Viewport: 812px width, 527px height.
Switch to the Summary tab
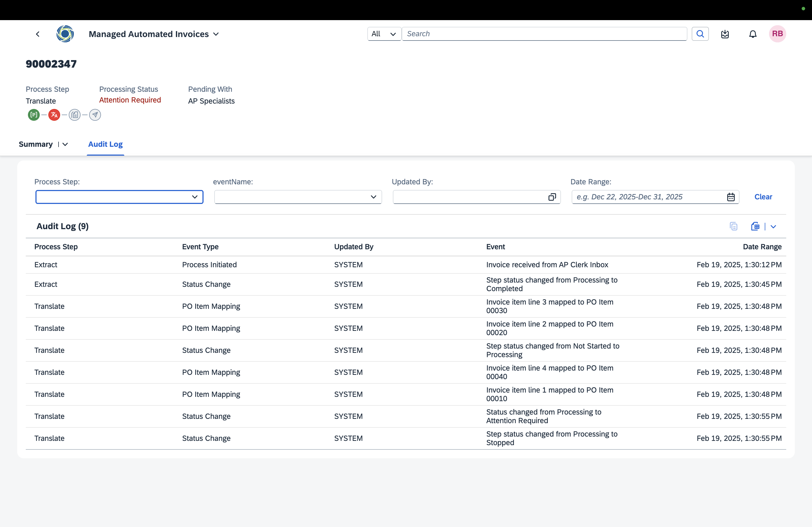pos(35,144)
